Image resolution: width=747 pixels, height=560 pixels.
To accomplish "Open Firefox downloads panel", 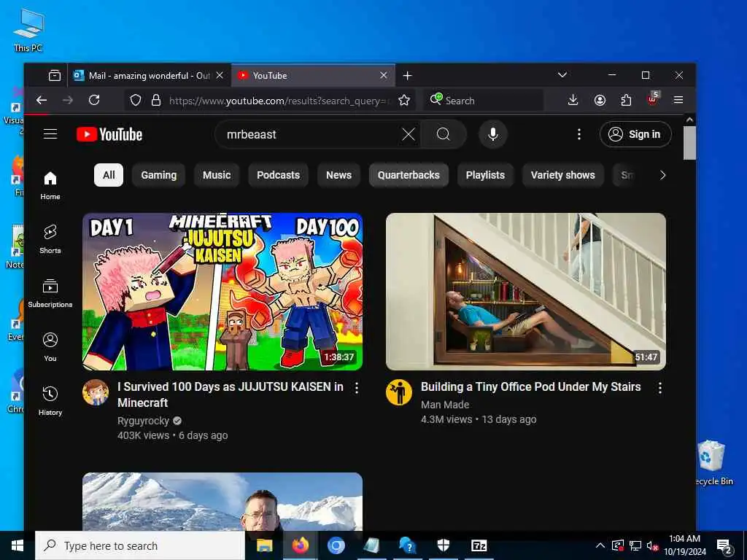I will coord(573,100).
